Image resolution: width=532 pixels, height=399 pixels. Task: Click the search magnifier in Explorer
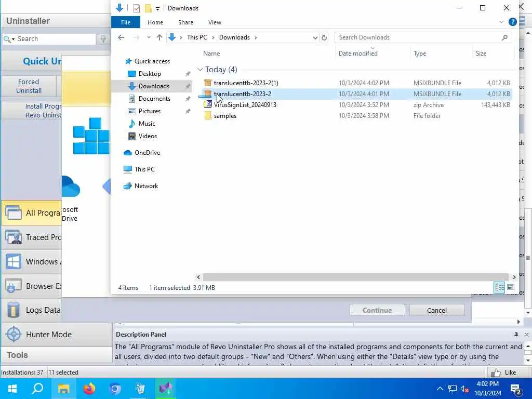pos(505,37)
